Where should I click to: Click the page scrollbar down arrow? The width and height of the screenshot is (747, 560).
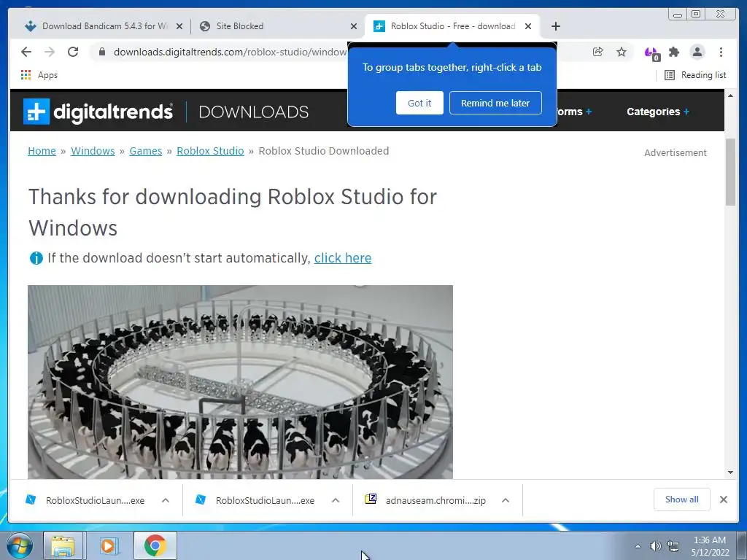coord(730,472)
